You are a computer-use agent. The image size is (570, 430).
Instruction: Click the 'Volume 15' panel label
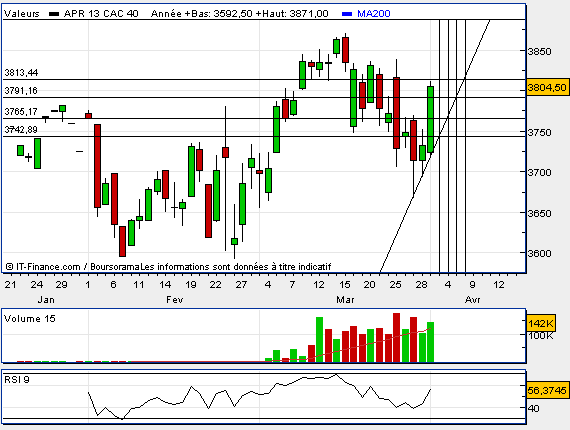[x=30, y=319]
